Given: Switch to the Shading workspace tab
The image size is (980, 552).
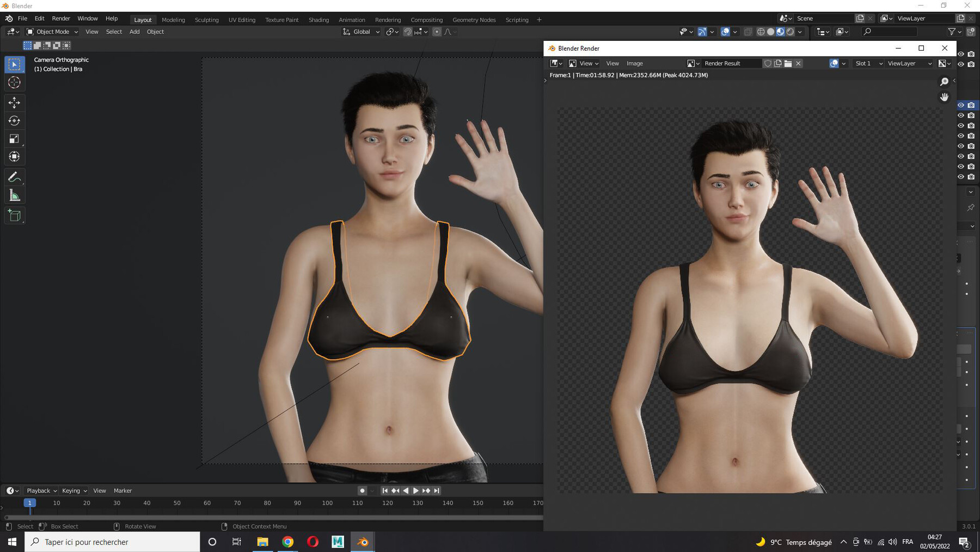Looking at the screenshot, I should [318, 20].
